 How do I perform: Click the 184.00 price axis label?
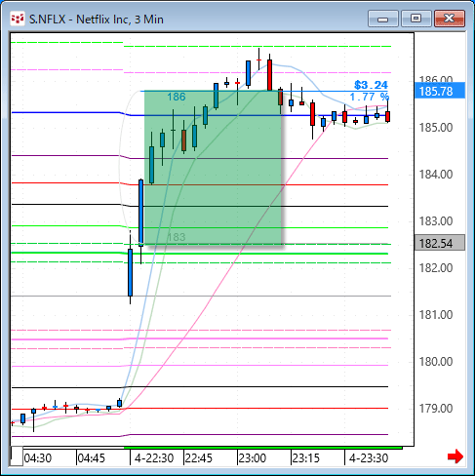tap(436, 175)
